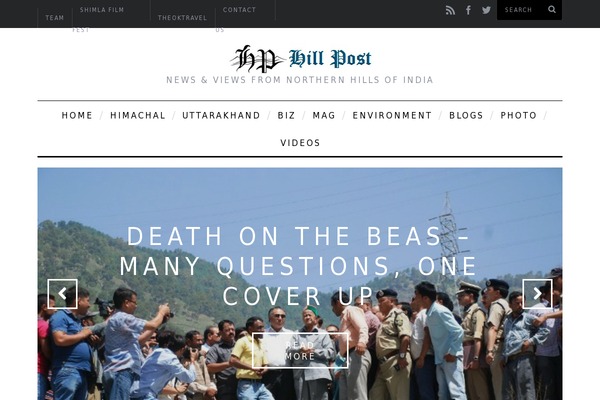The height and width of the screenshot is (400, 600).
Task: Go to previous slide arrow
Action: pyautogui.click(x=62, y=294)
